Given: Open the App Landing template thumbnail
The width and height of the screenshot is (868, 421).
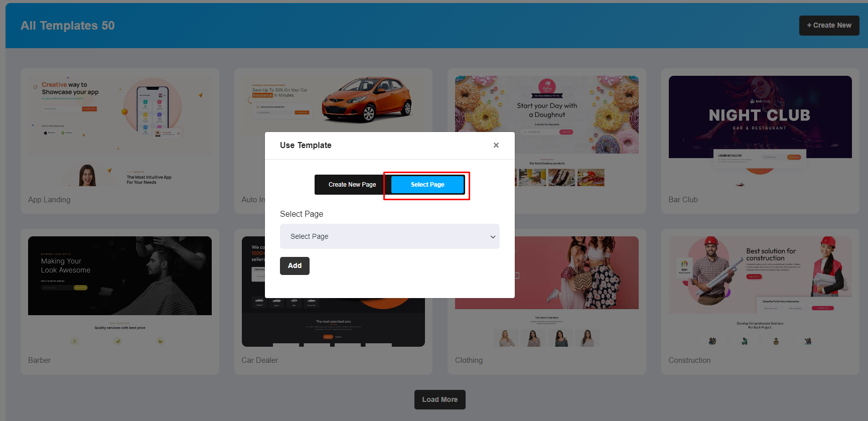Looking at the screenshot, I should pyautogui.click(x=119, y=131).
